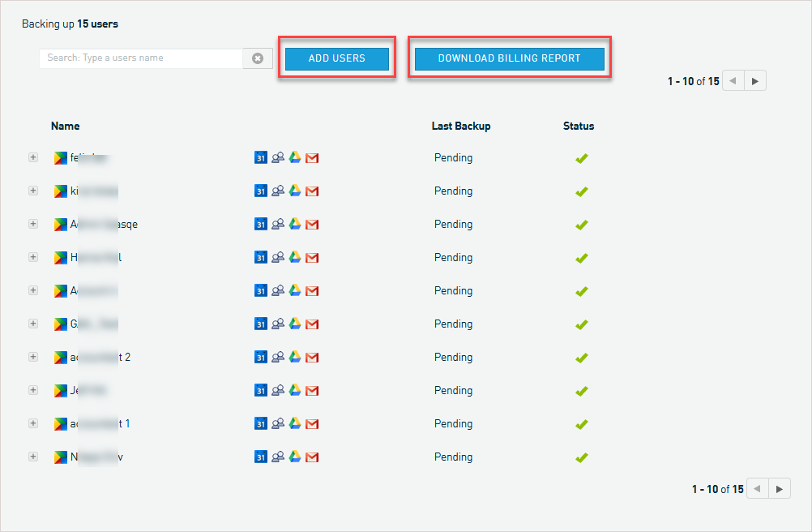Click DOWNLOAD BILLING REPORT
Viewport: 812px width, 532px height.
point(509,58)
